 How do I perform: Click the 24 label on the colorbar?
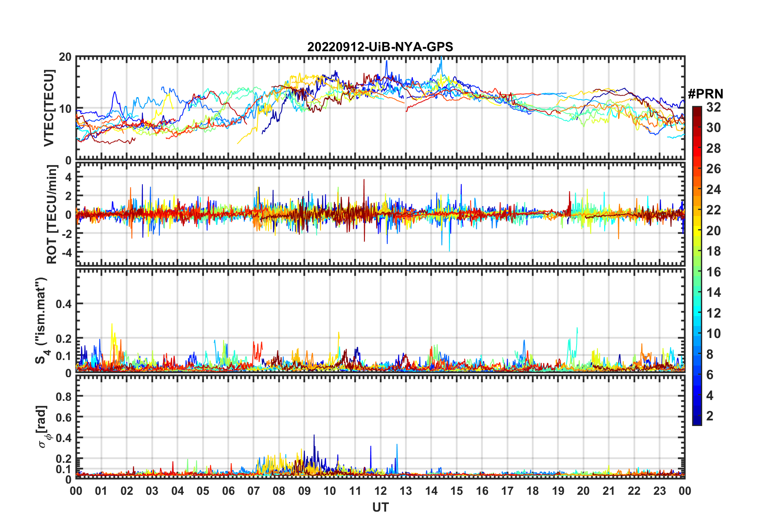(x=713, y=189)
